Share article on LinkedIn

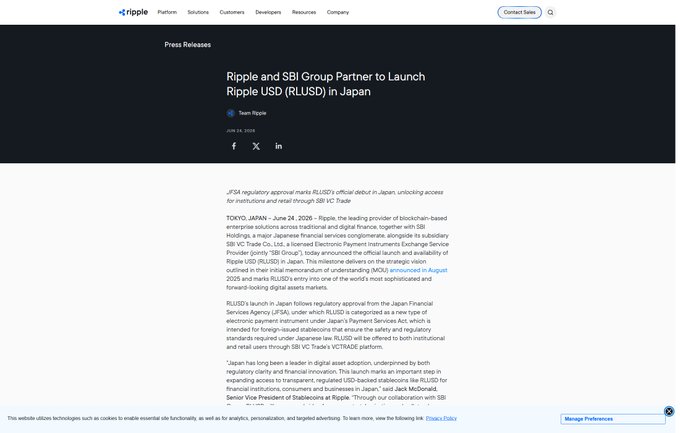278,146
